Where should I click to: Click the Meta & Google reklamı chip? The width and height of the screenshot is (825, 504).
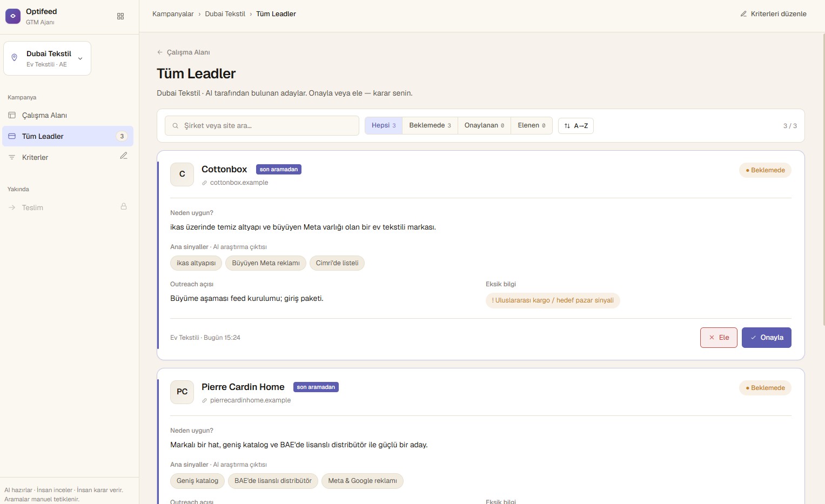tap(363, 481)
